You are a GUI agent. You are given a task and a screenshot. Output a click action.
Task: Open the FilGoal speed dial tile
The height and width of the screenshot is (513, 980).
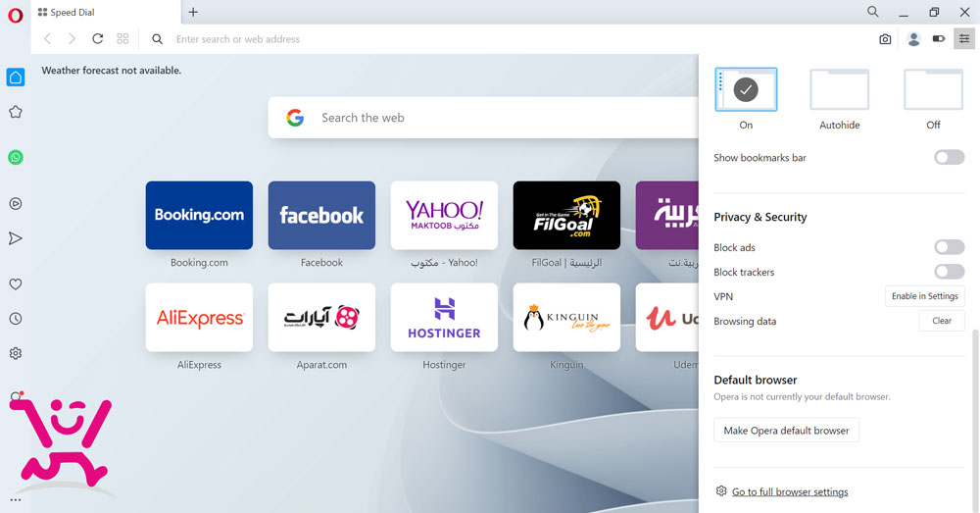[x=566, y=215]
